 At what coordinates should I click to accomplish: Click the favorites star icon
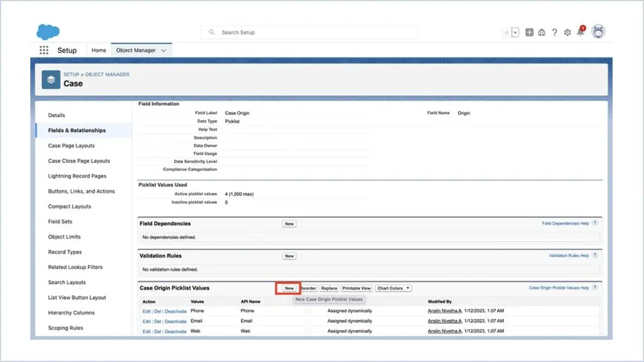[506, 32]
